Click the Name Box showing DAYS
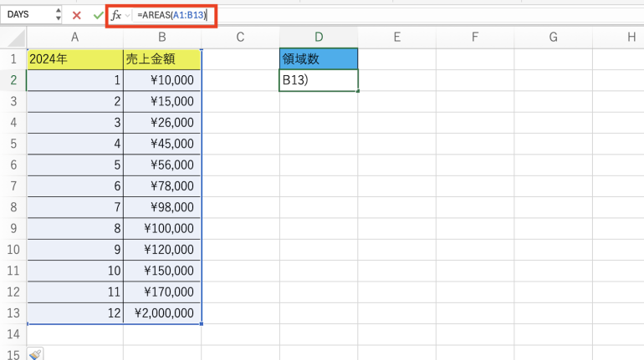 [x=27, y=15]
